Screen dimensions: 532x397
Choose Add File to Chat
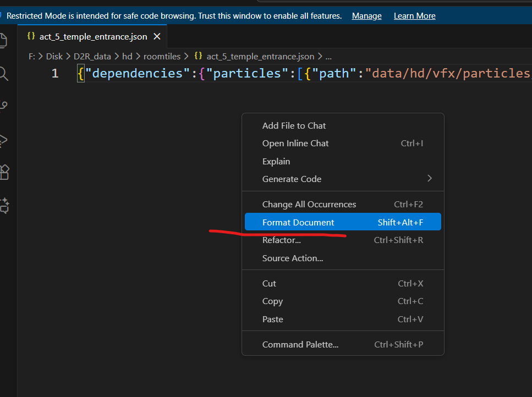(x=294, y=126)
